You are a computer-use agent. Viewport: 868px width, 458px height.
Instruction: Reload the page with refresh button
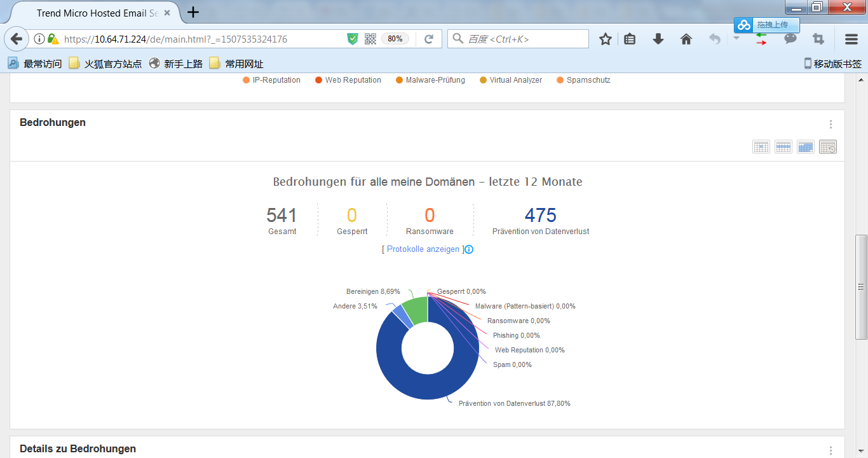[429, 39]
